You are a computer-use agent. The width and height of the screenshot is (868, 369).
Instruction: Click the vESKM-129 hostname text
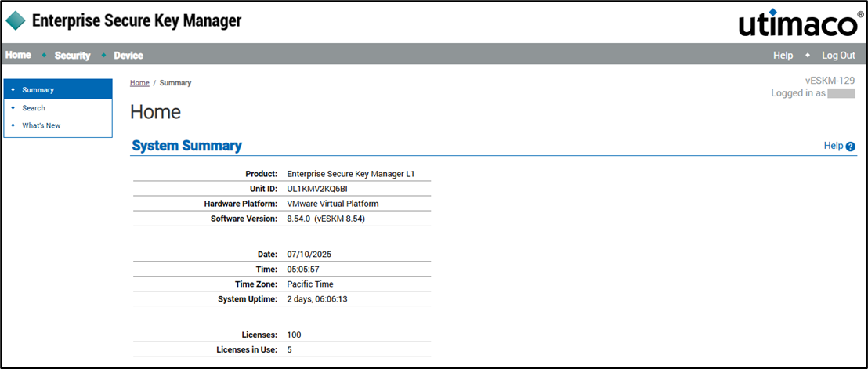tap(830, 80)
